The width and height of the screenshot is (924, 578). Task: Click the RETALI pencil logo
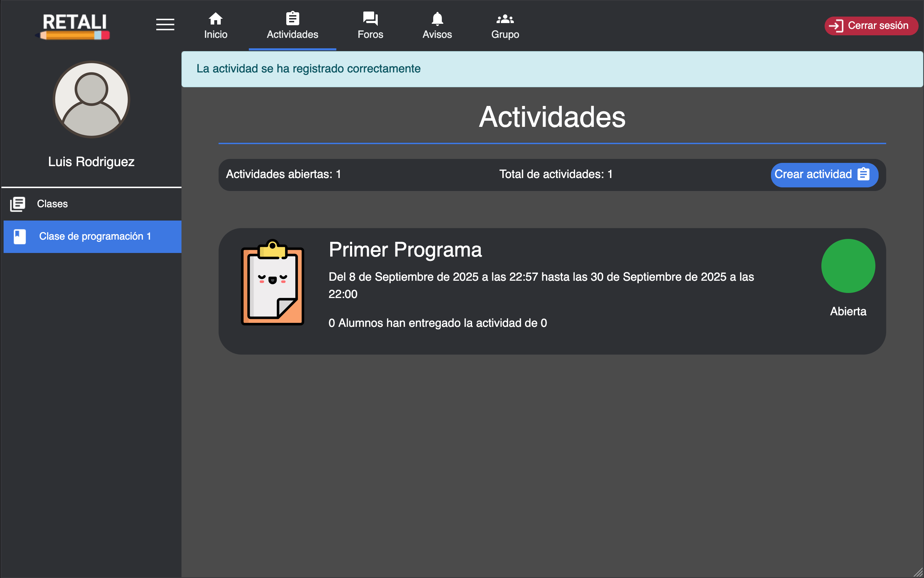74,26
